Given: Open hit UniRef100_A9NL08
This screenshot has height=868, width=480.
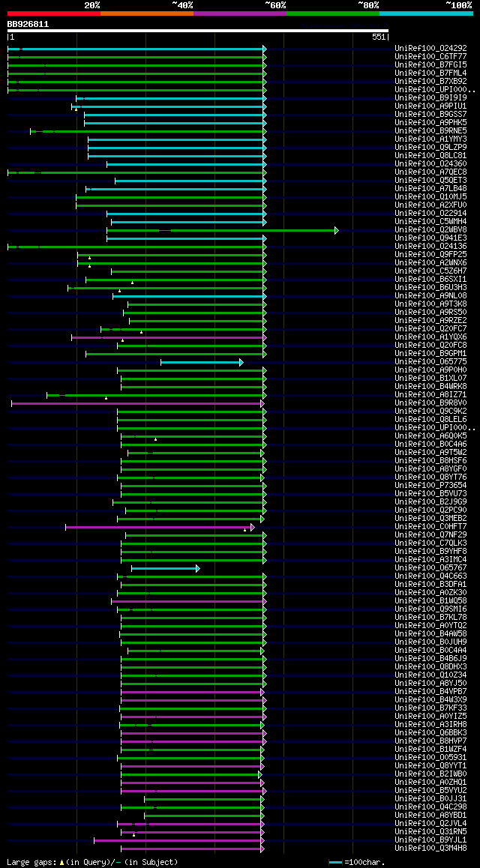Looking at the screenshot, I should 430,295.
